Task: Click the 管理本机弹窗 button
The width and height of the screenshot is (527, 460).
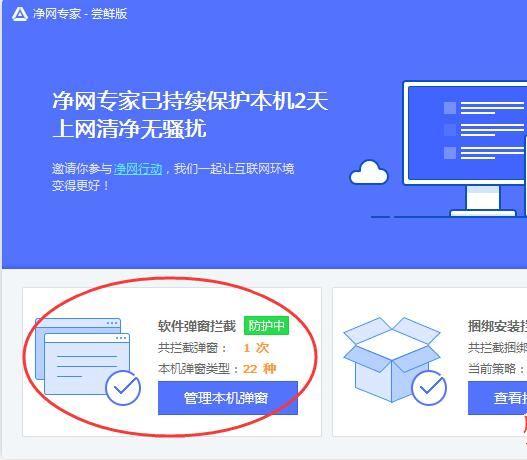Action: pos(228,398)
